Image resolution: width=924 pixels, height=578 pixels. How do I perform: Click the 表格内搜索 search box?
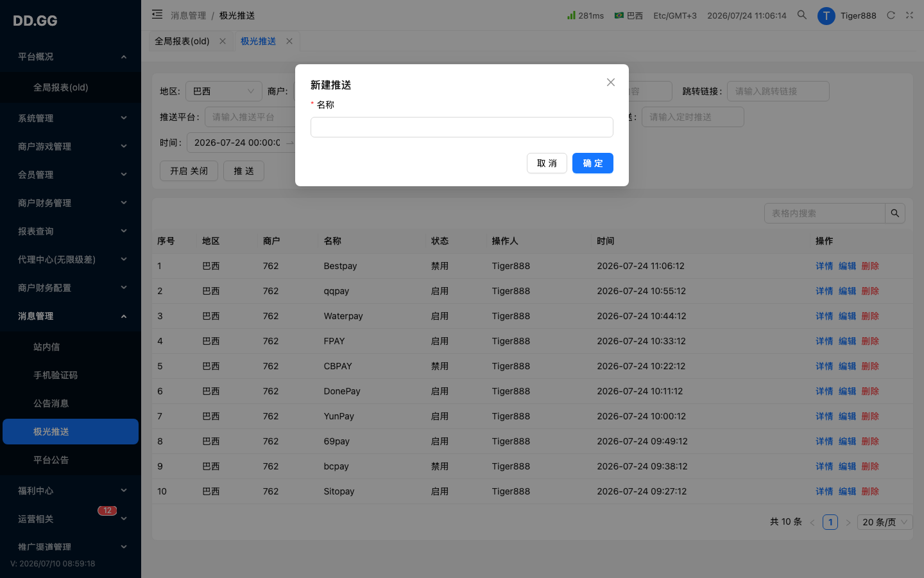[x=825, y=213]
